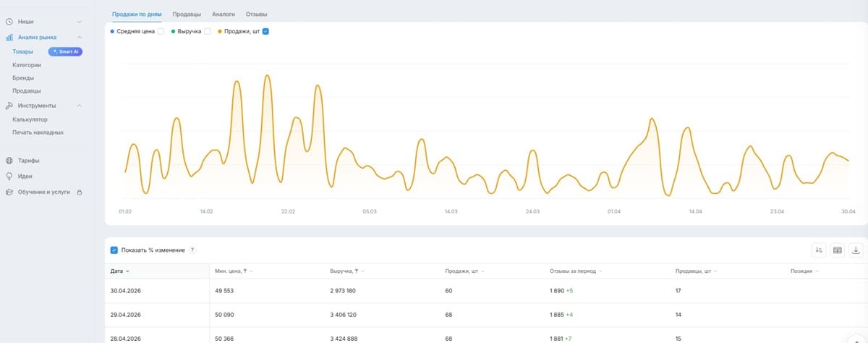
Task: Open Печать накладных in the sidebar
Action: 38,132
